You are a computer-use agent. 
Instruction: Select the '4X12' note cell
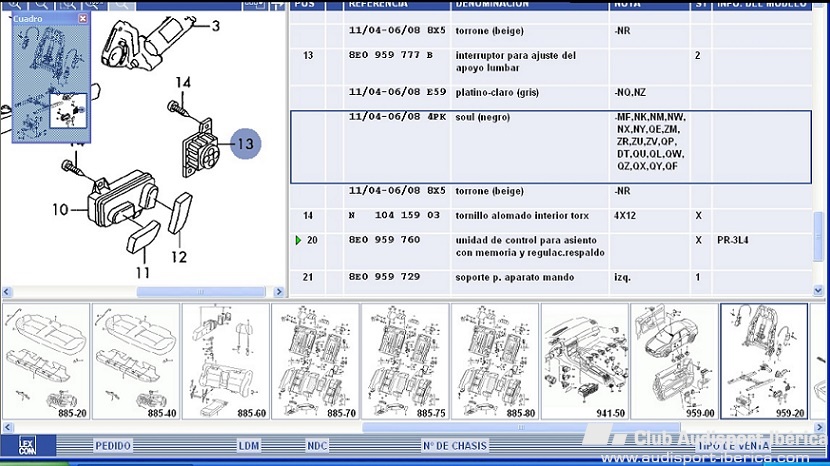pos(625,216)
